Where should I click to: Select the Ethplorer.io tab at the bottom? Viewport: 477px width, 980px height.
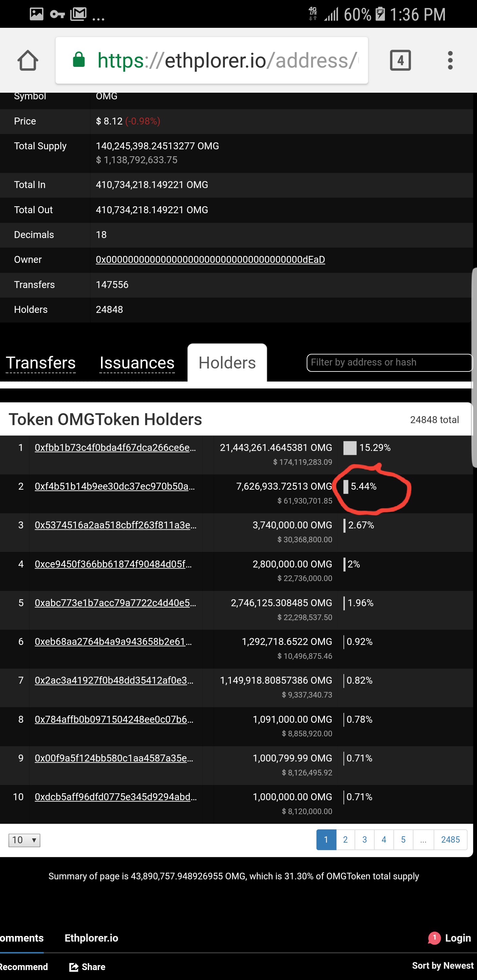[91, 938]
